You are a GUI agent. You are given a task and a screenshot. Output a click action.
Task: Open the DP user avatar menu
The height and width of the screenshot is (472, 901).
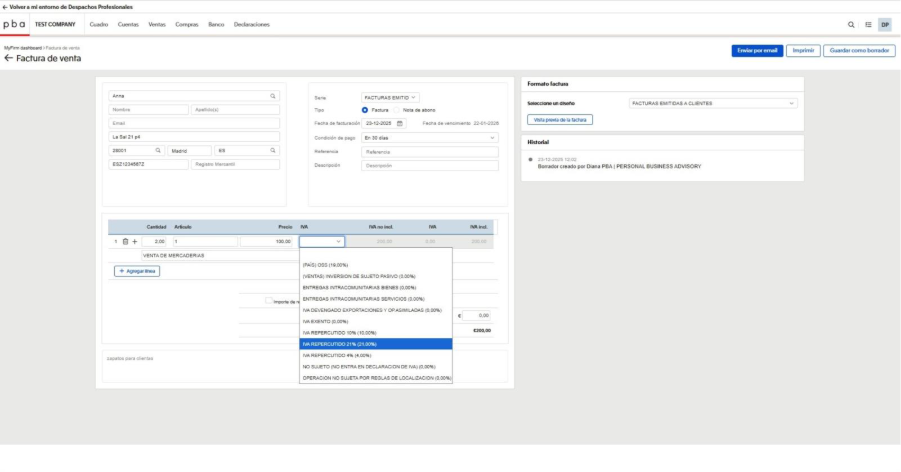pos(885,24)
